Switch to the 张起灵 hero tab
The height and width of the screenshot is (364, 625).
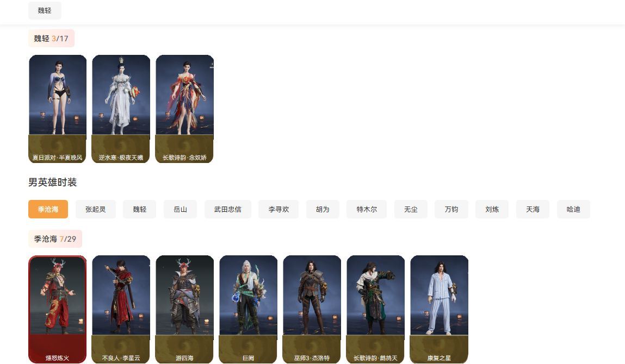click(x=95, y=209)
